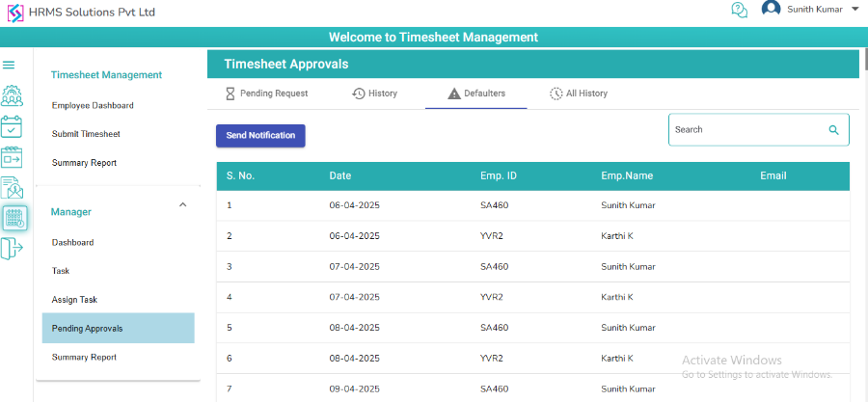Screen dimensions: 868x402
Task: Select the payslip envelope sidebar icon
Action: 12,187
